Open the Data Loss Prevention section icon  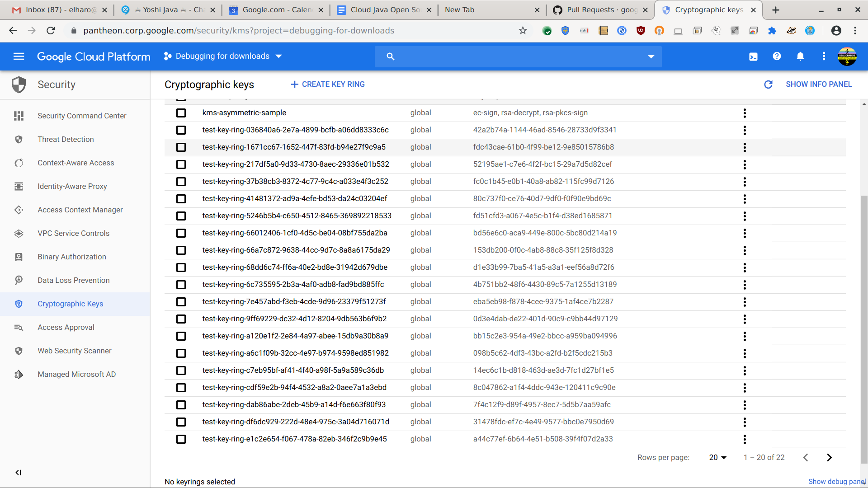point(19,280)
